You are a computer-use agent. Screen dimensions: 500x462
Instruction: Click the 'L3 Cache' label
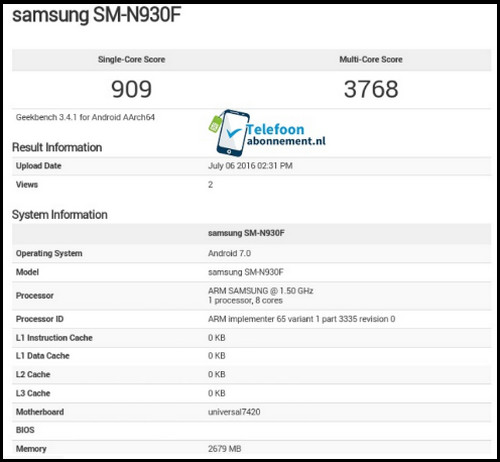click(x=33, y=393)
